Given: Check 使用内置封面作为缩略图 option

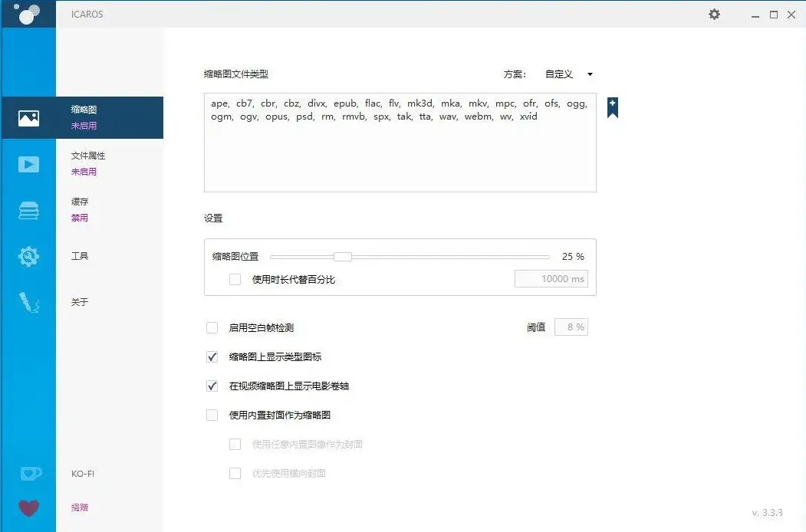Looking at the screenshot, I should click(212, 415).
